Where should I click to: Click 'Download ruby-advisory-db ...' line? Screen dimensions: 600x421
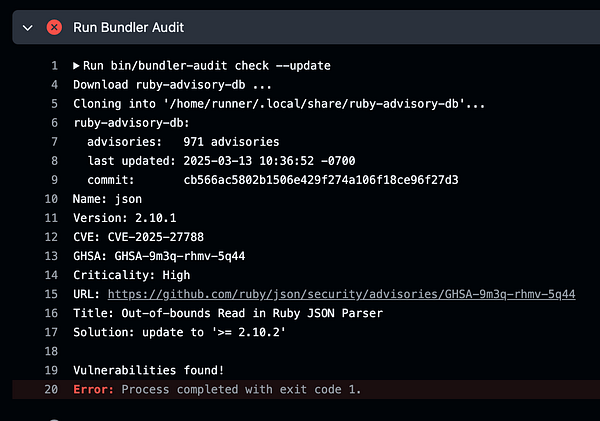[x=172, y=85]
